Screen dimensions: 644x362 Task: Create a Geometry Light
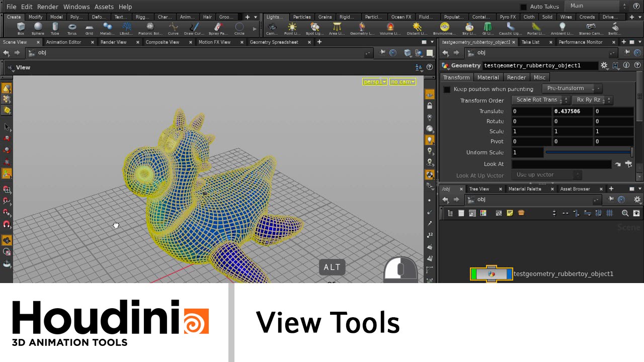click(x=362, y=28)
